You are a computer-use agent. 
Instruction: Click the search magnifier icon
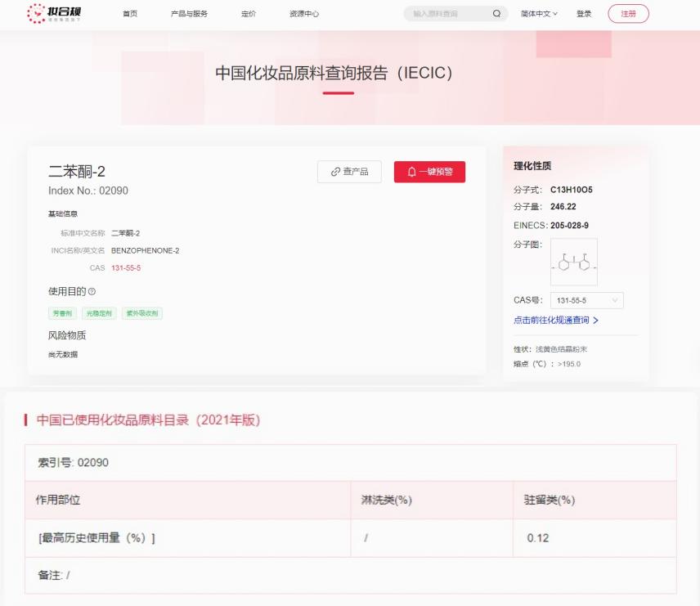point(496,14)
